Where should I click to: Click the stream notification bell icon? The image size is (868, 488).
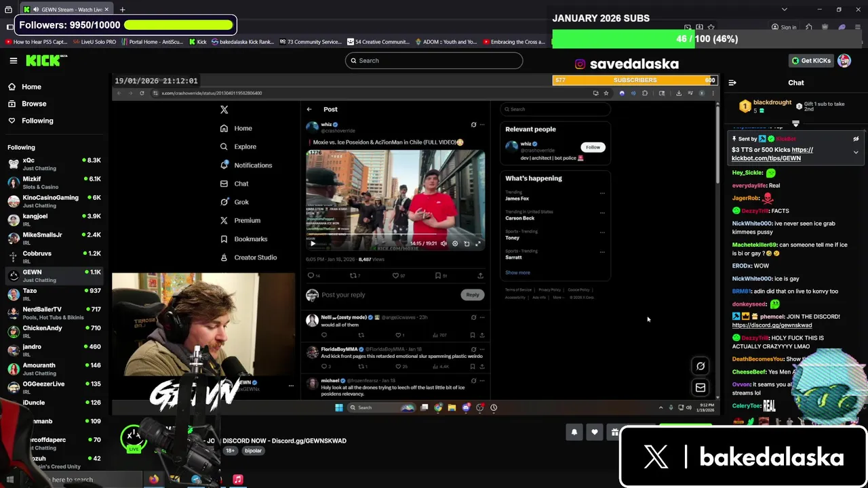[x=574, y=432]
